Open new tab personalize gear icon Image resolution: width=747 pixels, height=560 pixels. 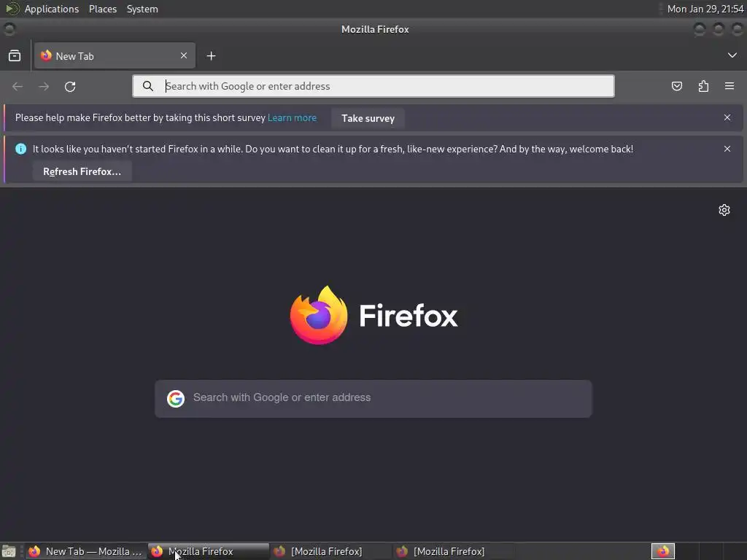coord(724,210)
